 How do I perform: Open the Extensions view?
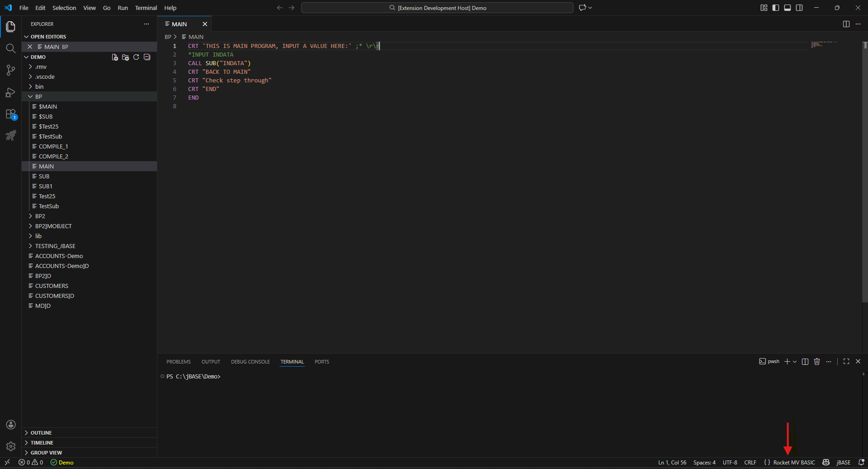pyautogui.click(x=10, y=114)
